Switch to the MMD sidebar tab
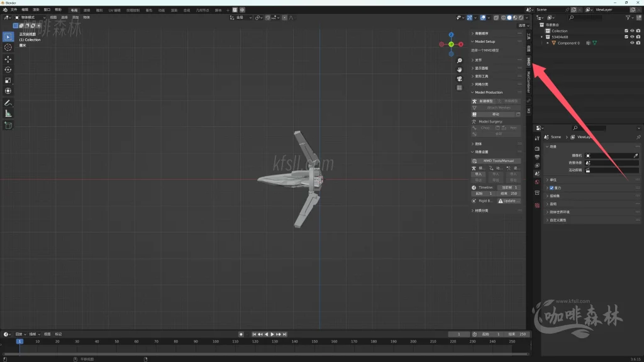The height and width of the screenshot is (362, 644). pyautogui.click(x=528, y=60)
